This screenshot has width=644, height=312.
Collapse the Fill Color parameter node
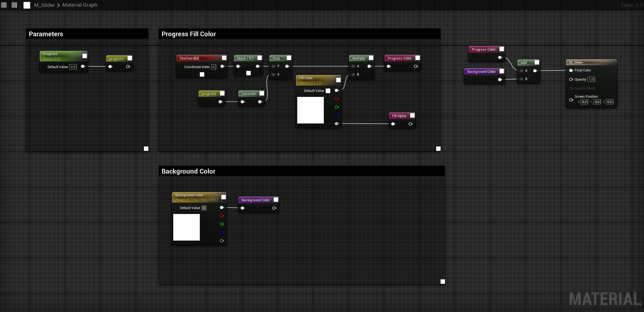(338, 80)
